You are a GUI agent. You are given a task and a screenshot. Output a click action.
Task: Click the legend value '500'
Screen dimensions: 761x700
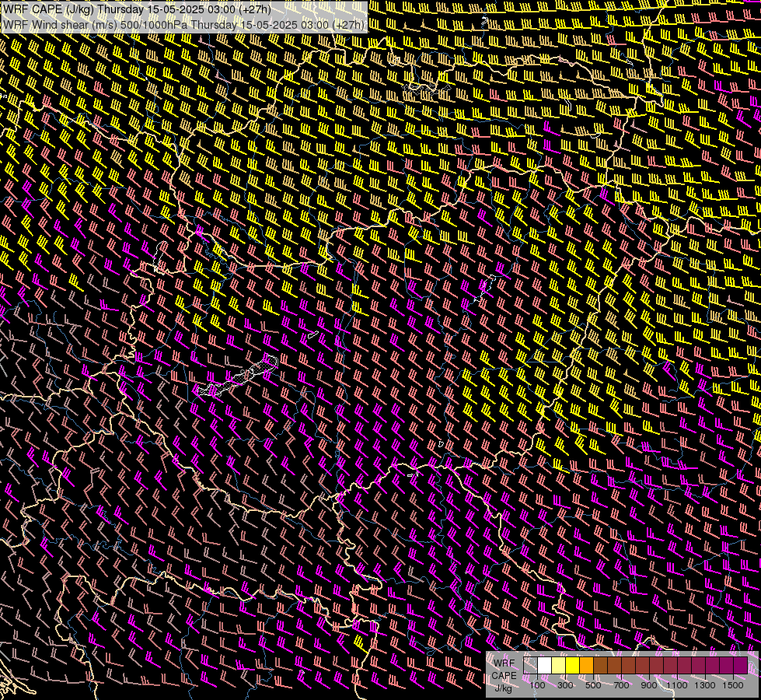click(x=593, y=685)
